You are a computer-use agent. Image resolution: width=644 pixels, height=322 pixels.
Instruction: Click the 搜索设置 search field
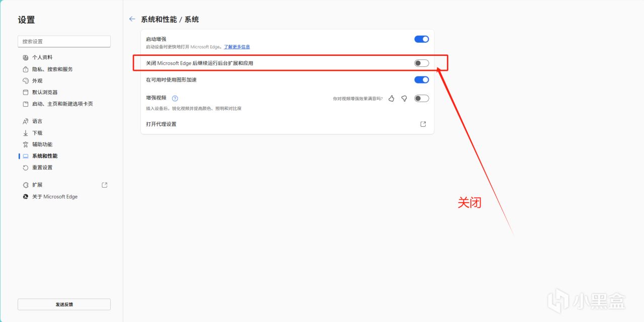pos(64,41)
